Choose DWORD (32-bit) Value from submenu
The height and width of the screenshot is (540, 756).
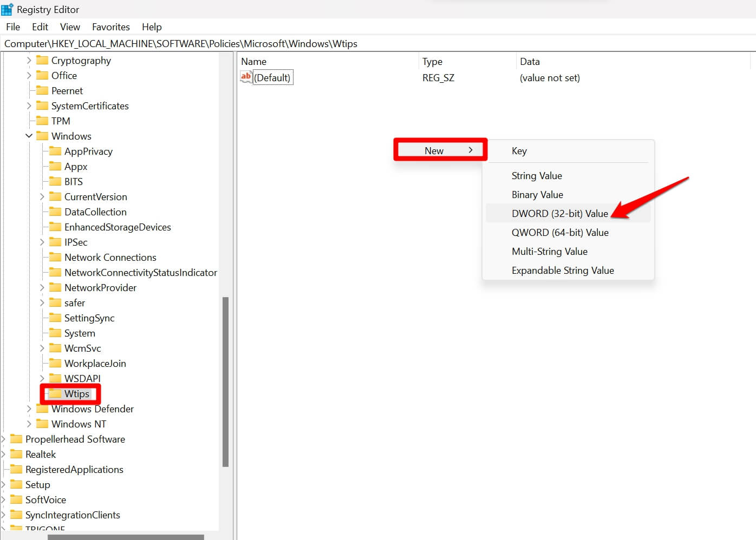click(x=559, y=214)
